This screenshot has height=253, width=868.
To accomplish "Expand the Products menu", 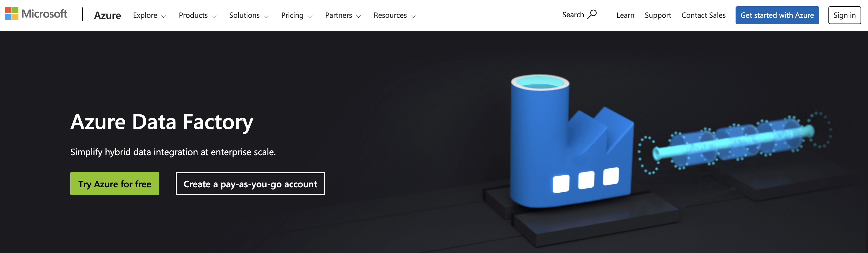I will (198, 15).
